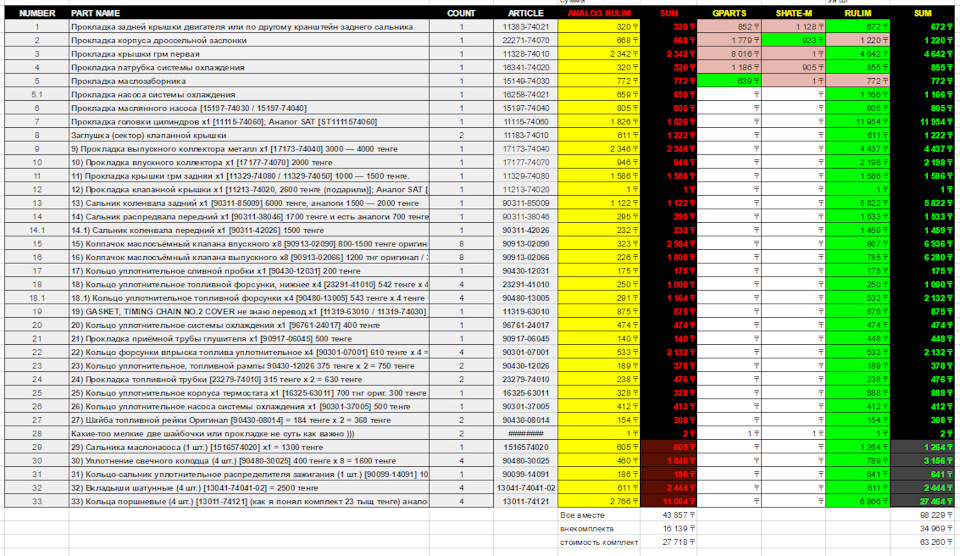Select the ######## article cell in row 28

(525, 434)
